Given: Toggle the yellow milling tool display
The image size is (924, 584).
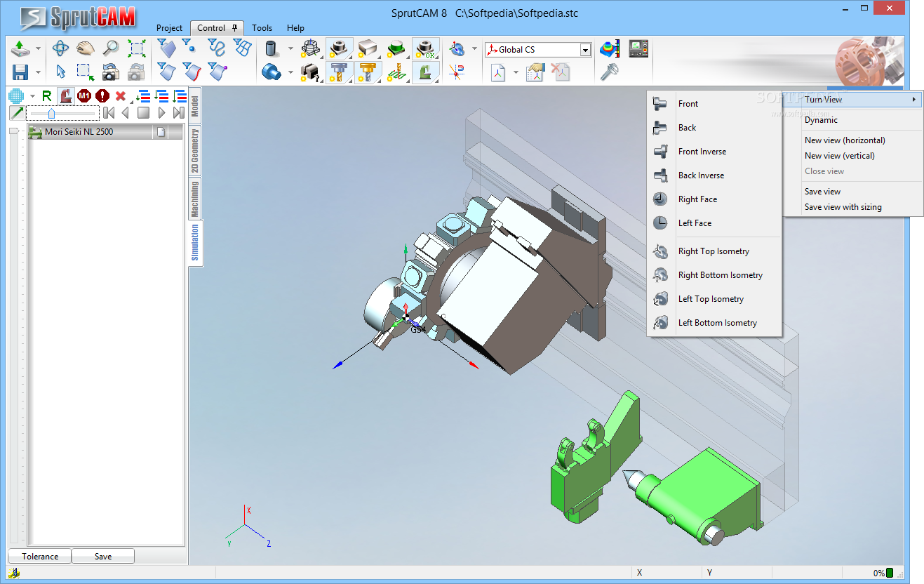Looking at the screenshot, I should pyautogui.click(x=368, y=72).
